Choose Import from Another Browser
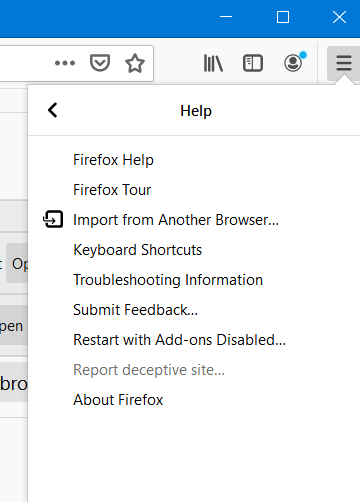The width and height of the screenshot is (360, 502). point(176,220)
